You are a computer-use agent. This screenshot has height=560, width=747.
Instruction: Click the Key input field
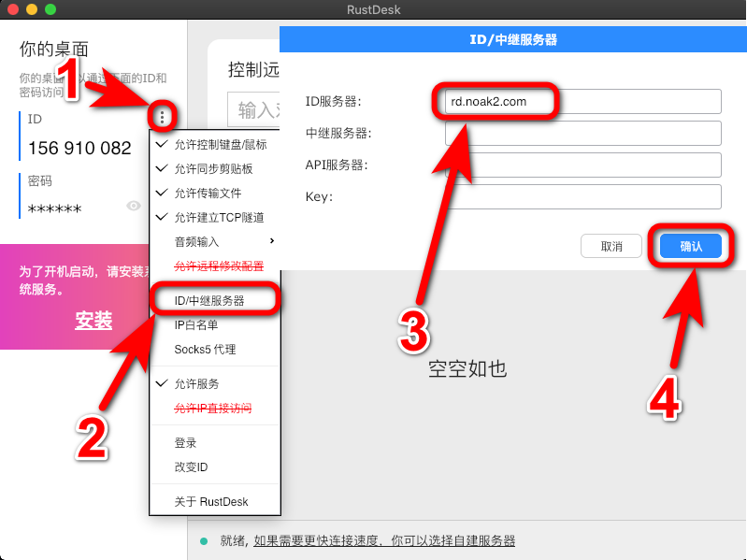click(x=583, y=196)
